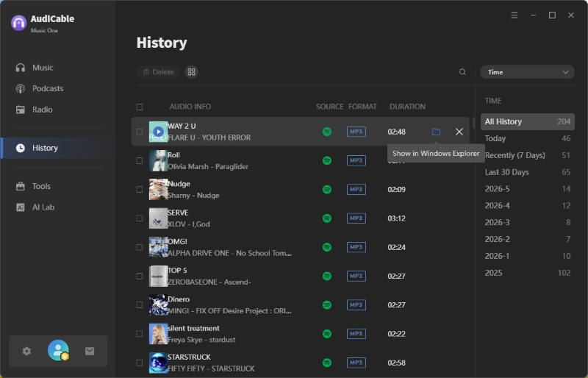Click the silent treatment album thumbnail
Viewport: 588px width, 378px height.
point(158,334)
